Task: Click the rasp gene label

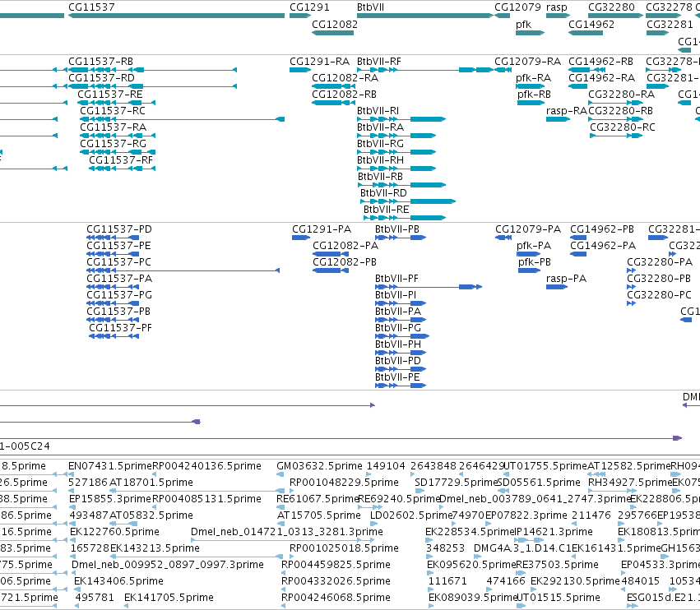Action: pyautogui.click(x=556, y=7)
